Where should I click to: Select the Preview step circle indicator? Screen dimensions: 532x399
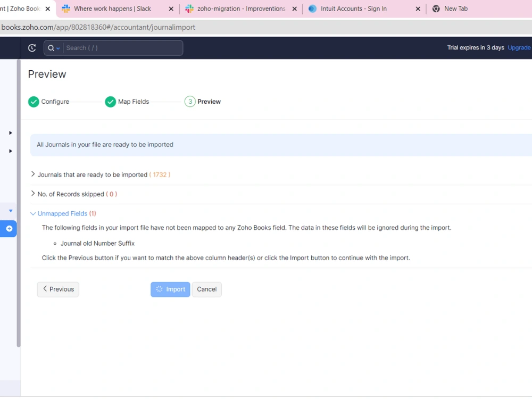tap(190, 101)
